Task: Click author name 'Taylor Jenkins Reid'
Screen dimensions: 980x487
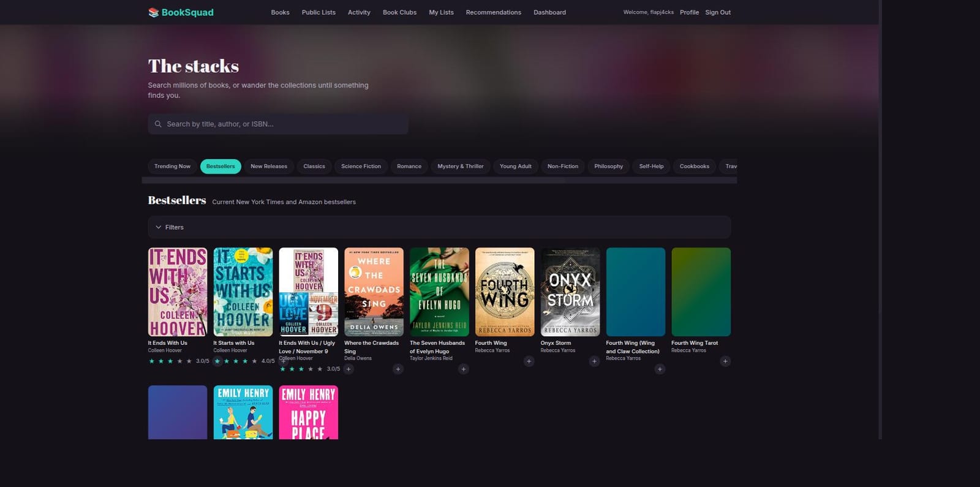Action: coord(431,358)
